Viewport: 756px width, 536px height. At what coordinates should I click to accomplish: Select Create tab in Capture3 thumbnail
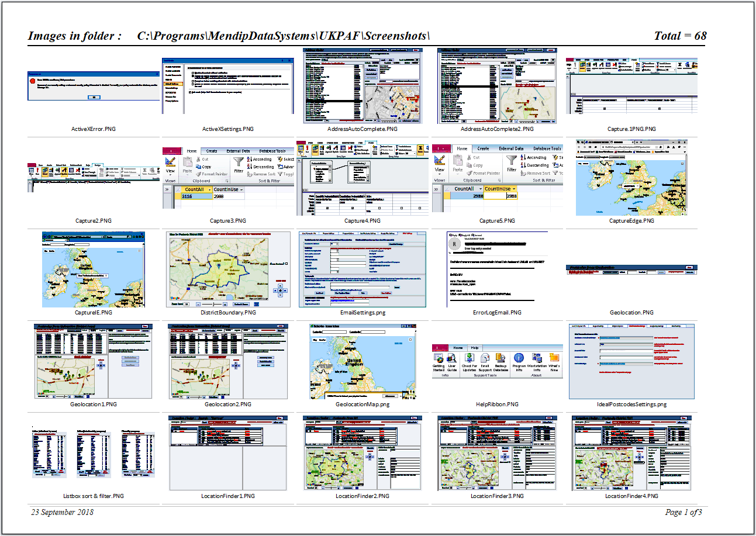[x=212, y=151]
